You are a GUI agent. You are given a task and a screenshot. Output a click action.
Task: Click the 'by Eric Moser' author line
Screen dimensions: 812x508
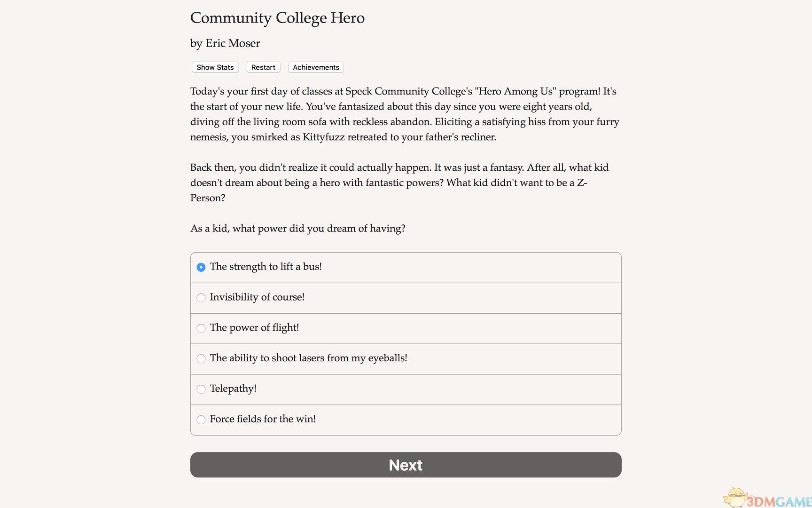click(225, 43)
